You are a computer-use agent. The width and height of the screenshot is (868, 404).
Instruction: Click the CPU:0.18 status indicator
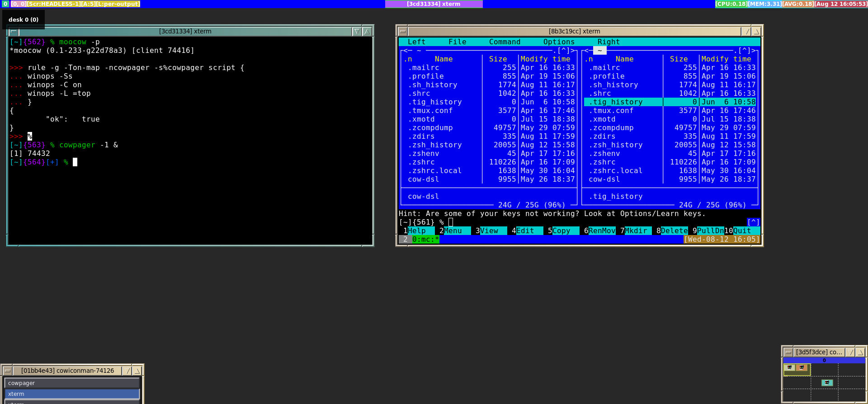click(x=731, y=4)
